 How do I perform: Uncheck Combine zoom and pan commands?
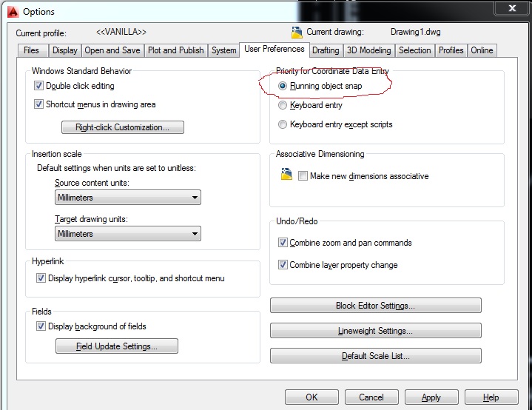pyautogui.click(x=283, y=243)
